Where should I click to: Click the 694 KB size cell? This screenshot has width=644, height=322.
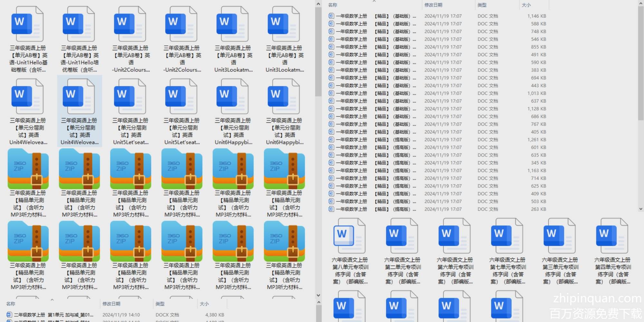[x=538, y=78]
